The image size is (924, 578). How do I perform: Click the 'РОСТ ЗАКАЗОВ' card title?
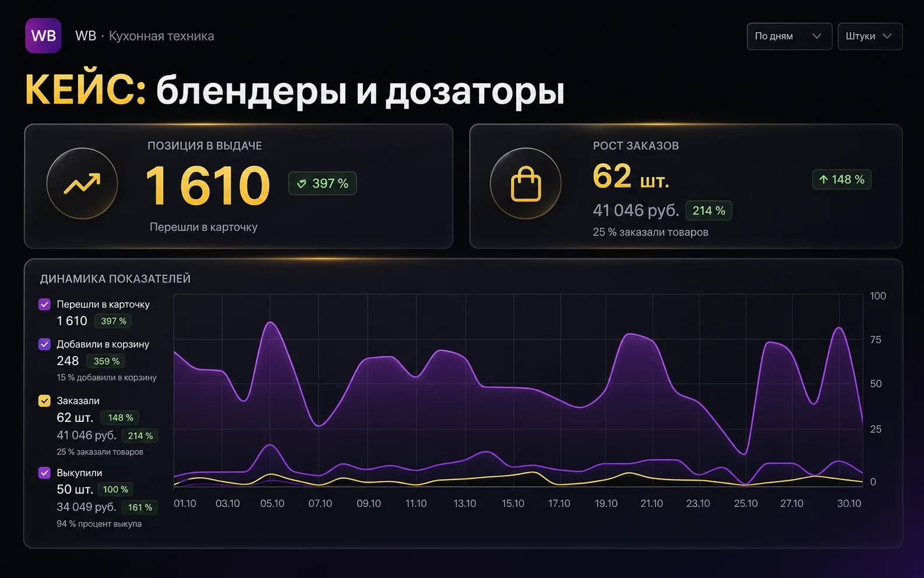tap(636, 146)
